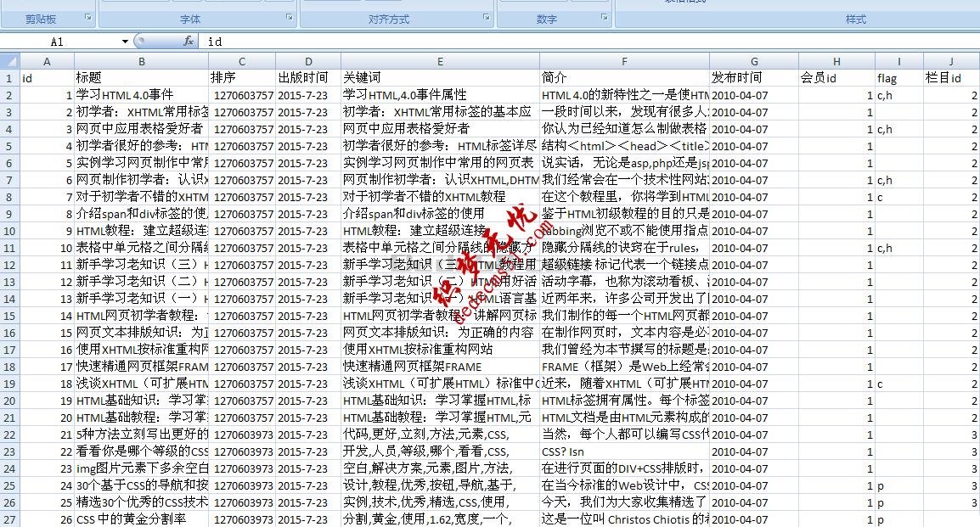The height and width of the screenshot is (527, 980).
Task: Select the 标题 header cell
Action: click(141, 78)
